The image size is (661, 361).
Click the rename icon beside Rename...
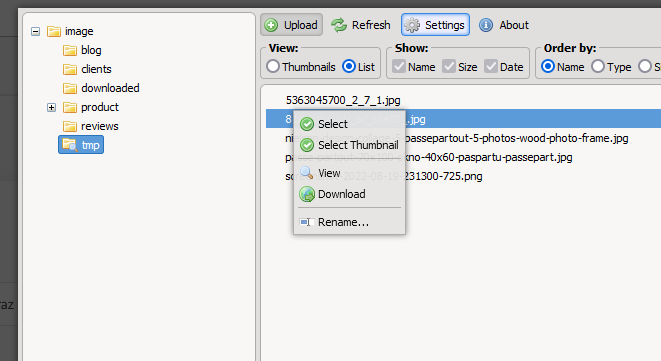point(306,222)
